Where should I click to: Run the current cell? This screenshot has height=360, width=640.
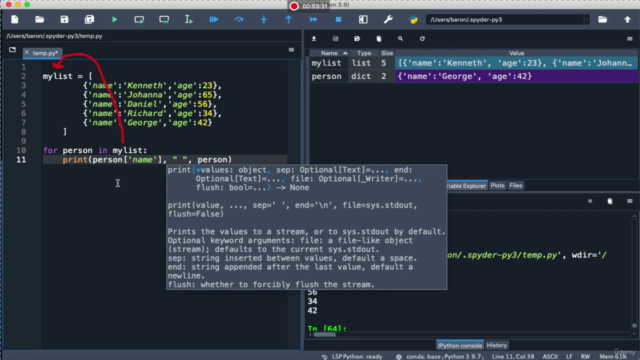coord(139,19)
